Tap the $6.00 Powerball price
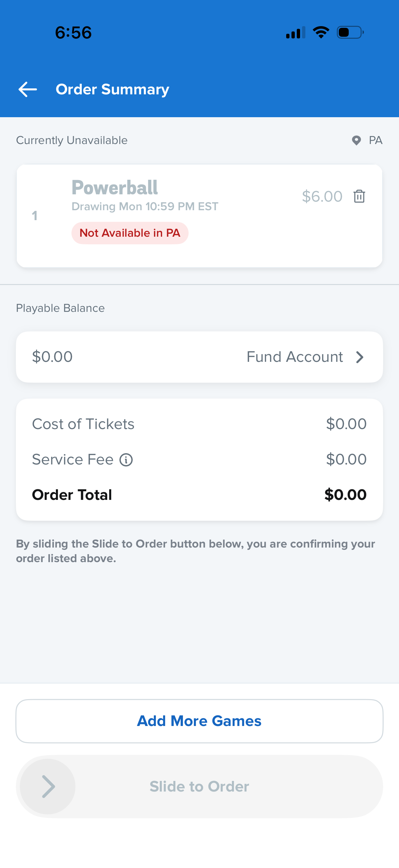 click(x=322, y=196)
